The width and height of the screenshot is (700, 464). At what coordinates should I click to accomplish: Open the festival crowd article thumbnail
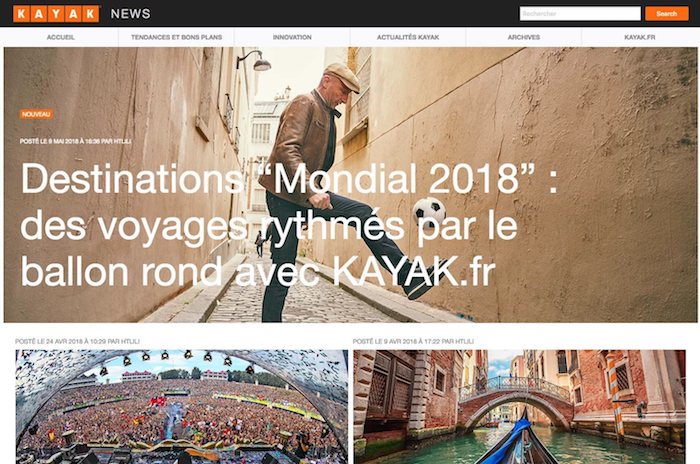pyautogui.click(x=182, y=406)
